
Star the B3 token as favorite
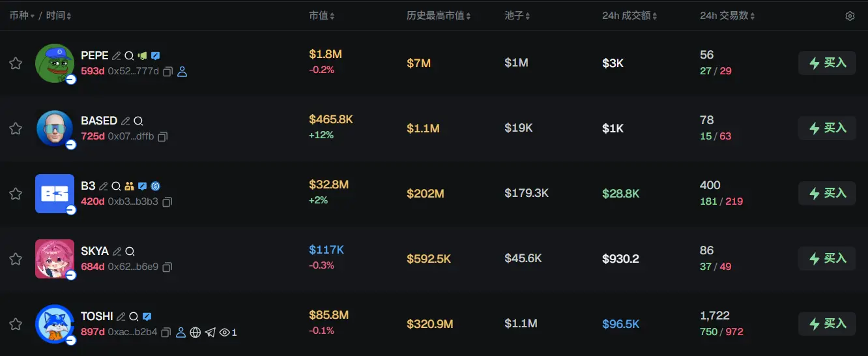click(x=16, y=194)
